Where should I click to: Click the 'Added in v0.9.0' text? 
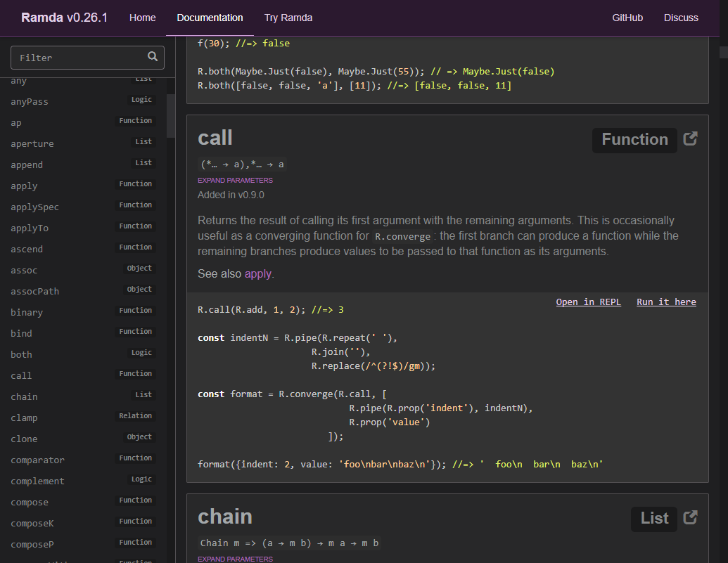click(x=231, y=195)
